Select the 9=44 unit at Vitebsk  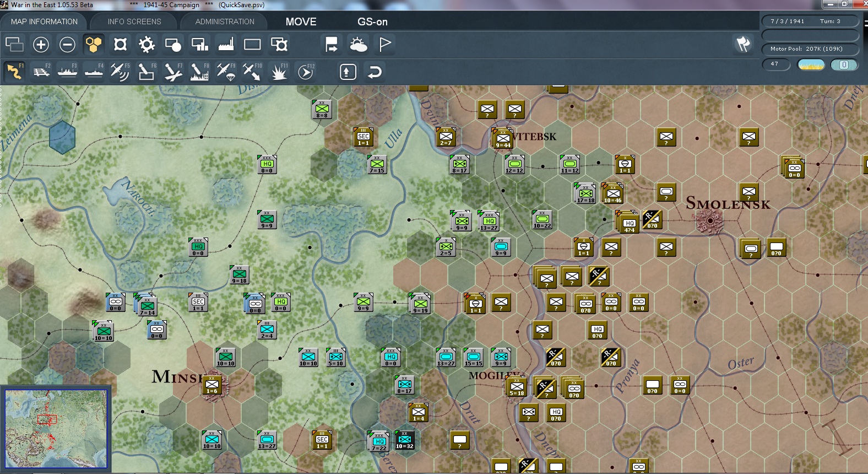pos(503,139)
